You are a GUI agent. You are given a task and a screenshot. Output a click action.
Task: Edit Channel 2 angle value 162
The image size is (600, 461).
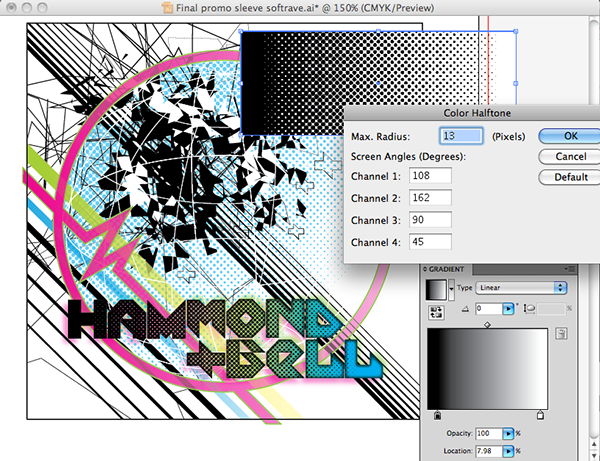pyautogui.click(x=430, y=198)
